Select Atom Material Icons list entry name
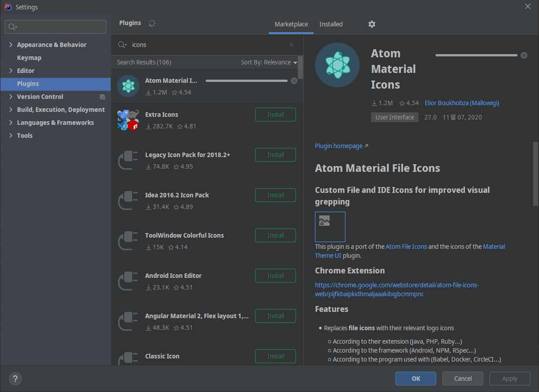The width and height of the screenshot is (539, 392). click(x=171, y=81)
